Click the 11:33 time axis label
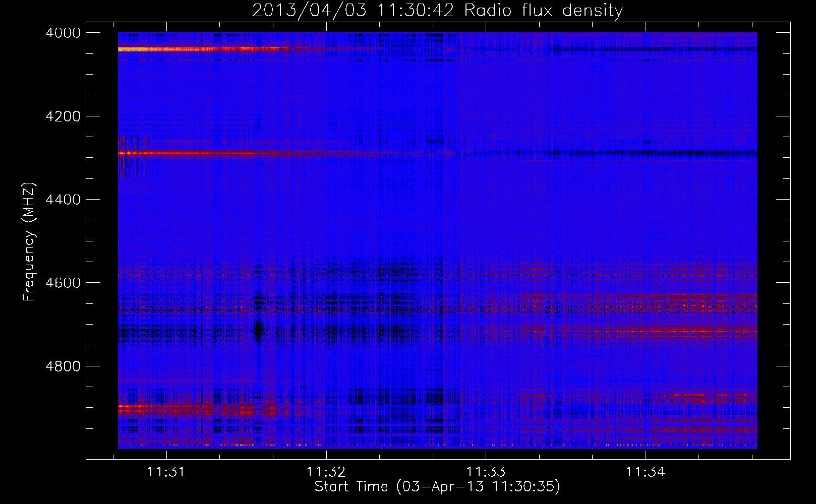The image size is (816, 504). (486, 472)
